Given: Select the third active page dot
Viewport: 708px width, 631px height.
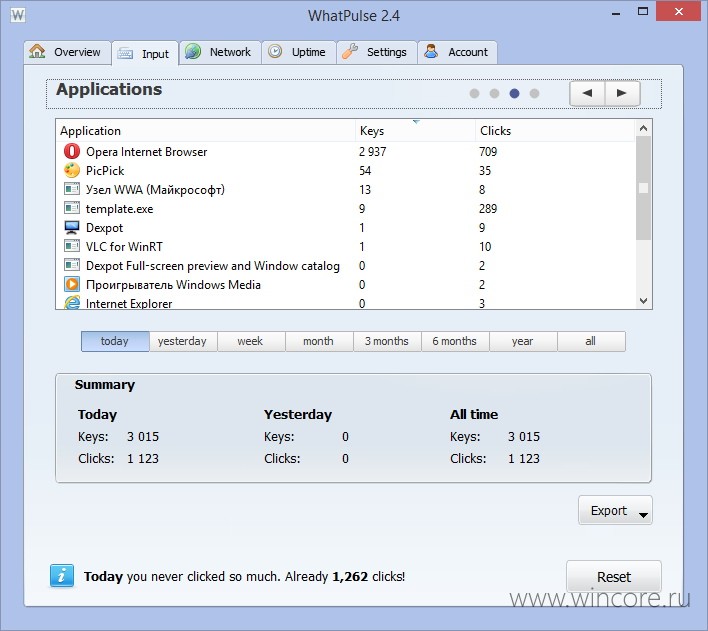Looking at the screenshot, I should 514,93.
